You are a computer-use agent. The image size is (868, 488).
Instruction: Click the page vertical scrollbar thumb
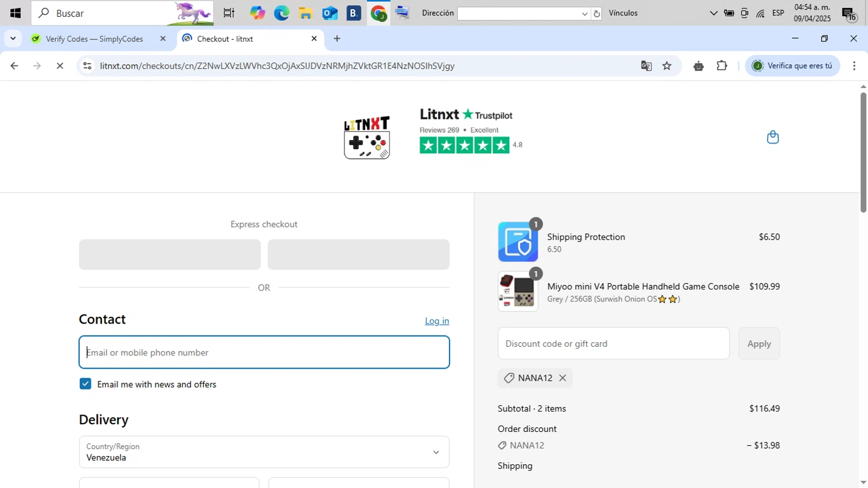[x=863, y=152]
